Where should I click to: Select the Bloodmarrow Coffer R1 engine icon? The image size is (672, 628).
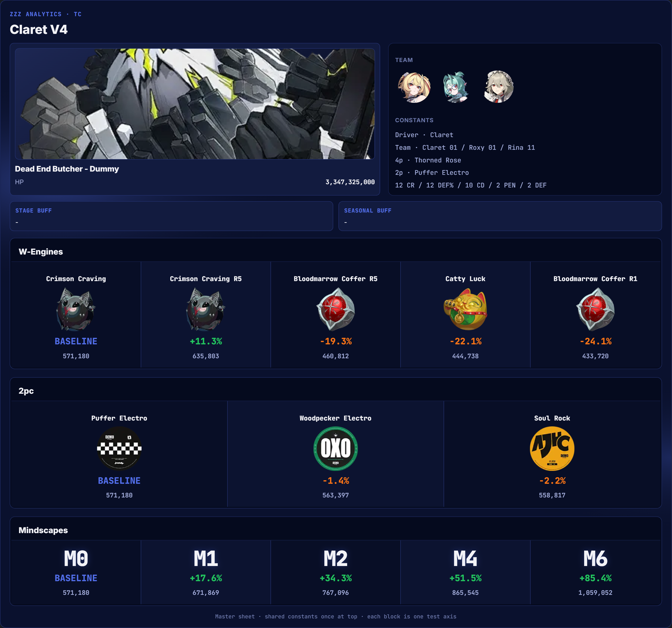(595, 309)
